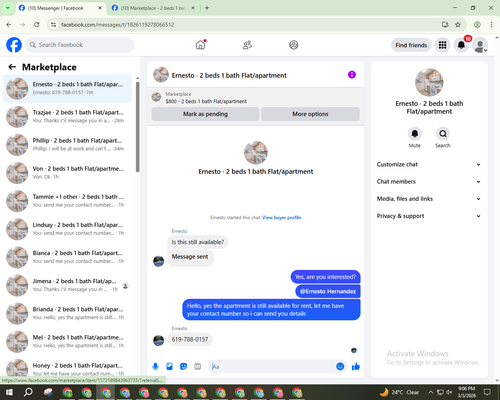This screenshot has height=400, width=500.
Task: Open the Groups/profile circle icon in top navigation
Action: point(294,45)
